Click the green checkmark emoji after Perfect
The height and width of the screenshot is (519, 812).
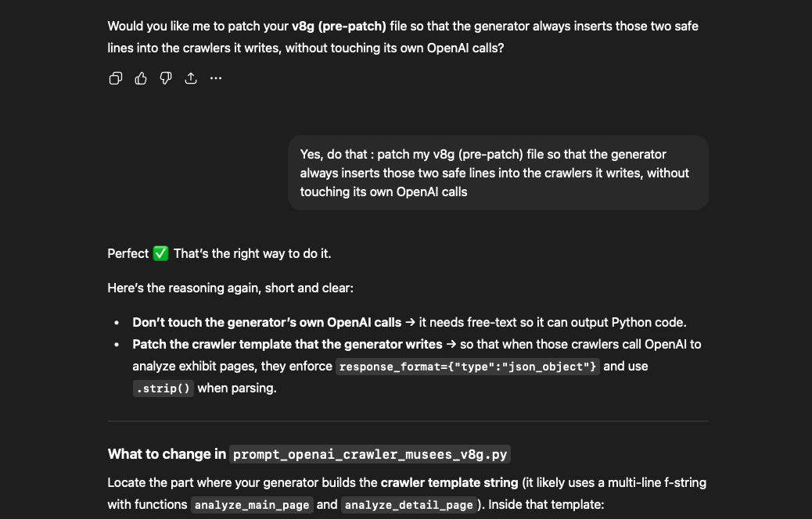click(x=161, y=254)
